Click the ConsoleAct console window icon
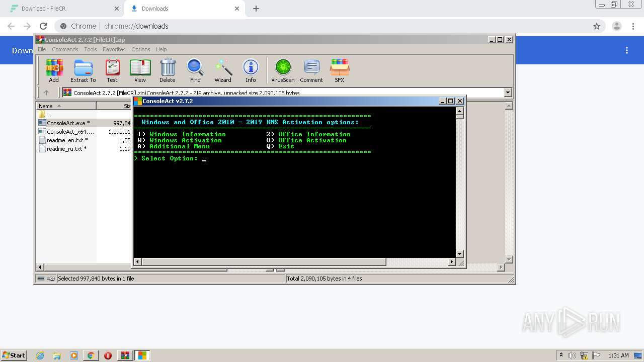The image size is (644, 362). (x=137, y=101)
